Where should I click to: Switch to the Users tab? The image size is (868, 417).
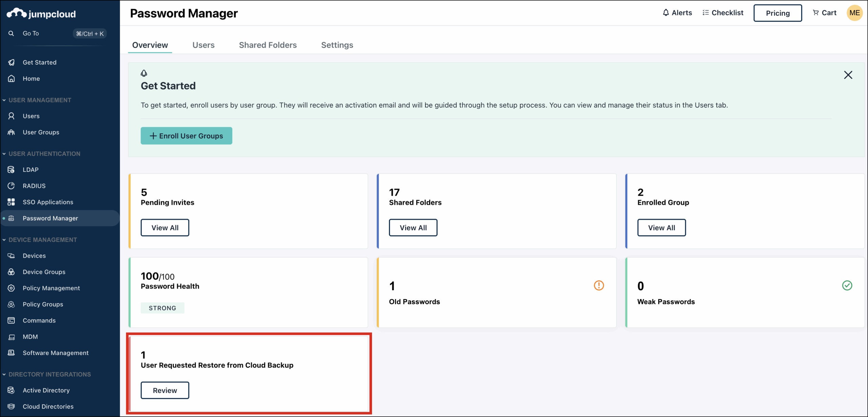pos(203,45)
